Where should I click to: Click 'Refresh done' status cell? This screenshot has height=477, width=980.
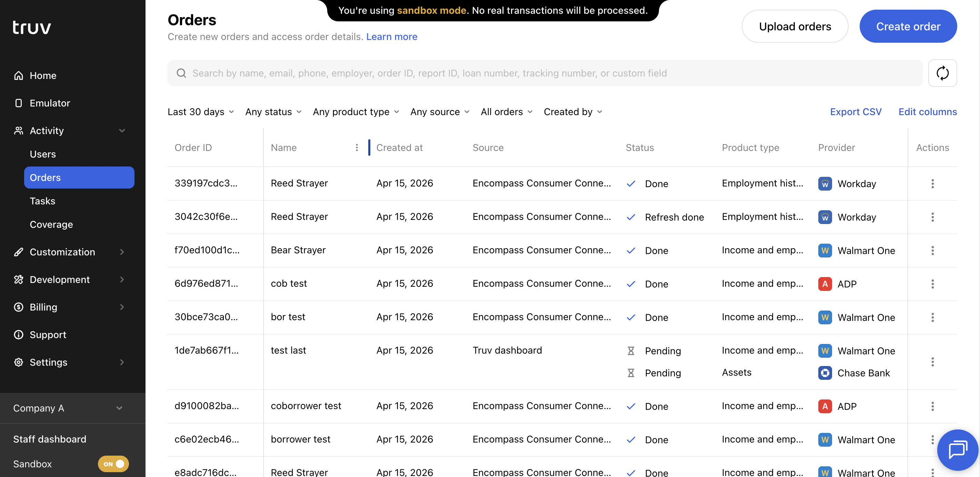click(674, 217)
